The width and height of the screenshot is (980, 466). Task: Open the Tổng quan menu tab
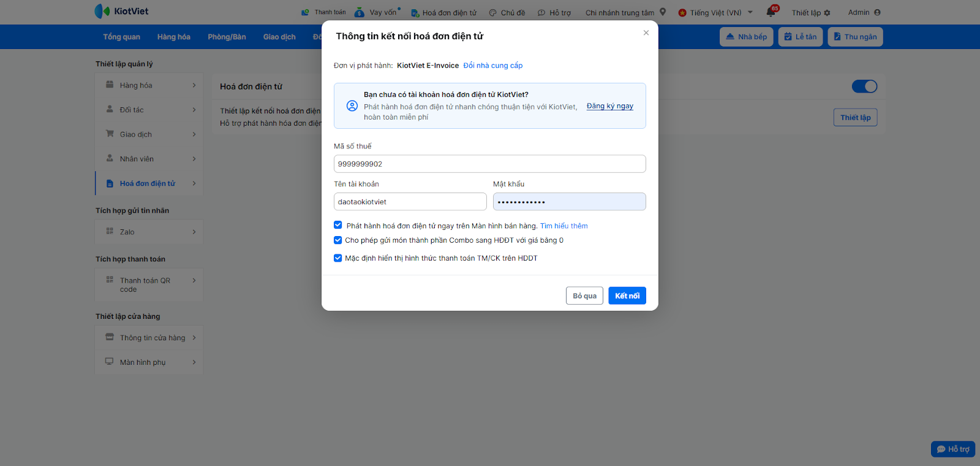coord(121,37)
